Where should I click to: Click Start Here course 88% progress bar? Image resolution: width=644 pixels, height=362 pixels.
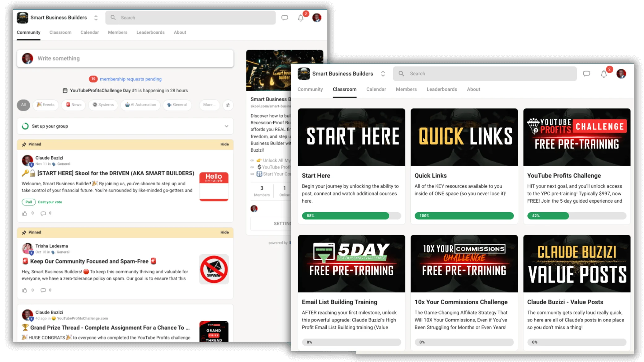coord(351,216)
